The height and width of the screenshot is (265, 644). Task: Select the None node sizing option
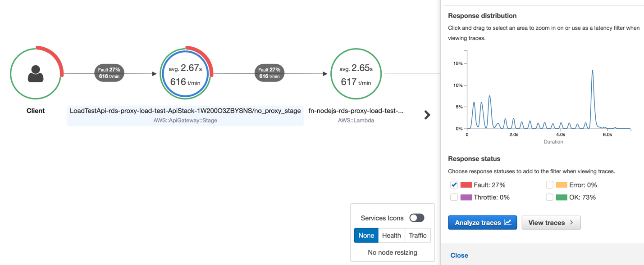[366, 235]
